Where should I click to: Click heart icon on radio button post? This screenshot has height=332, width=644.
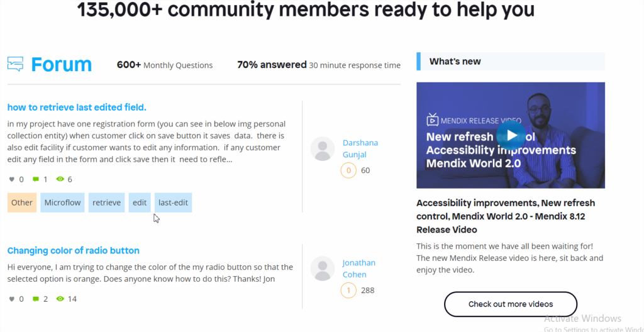click(12, 299)
